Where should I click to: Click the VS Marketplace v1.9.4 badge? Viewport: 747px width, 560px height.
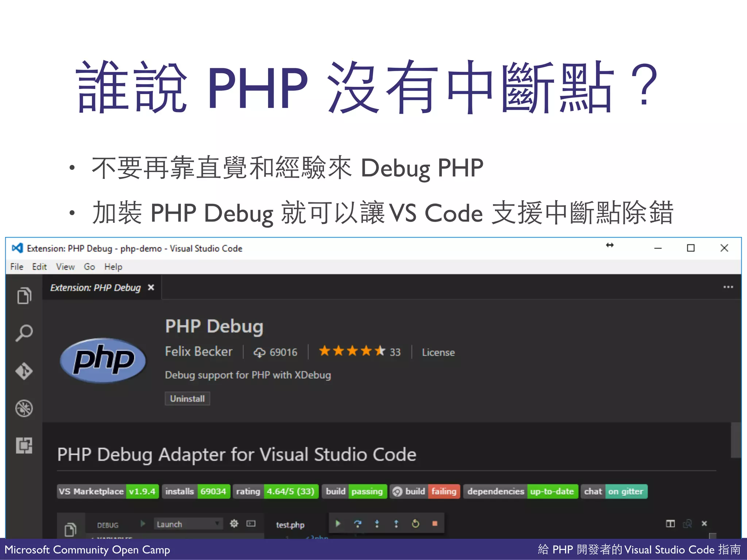(108, 491)
